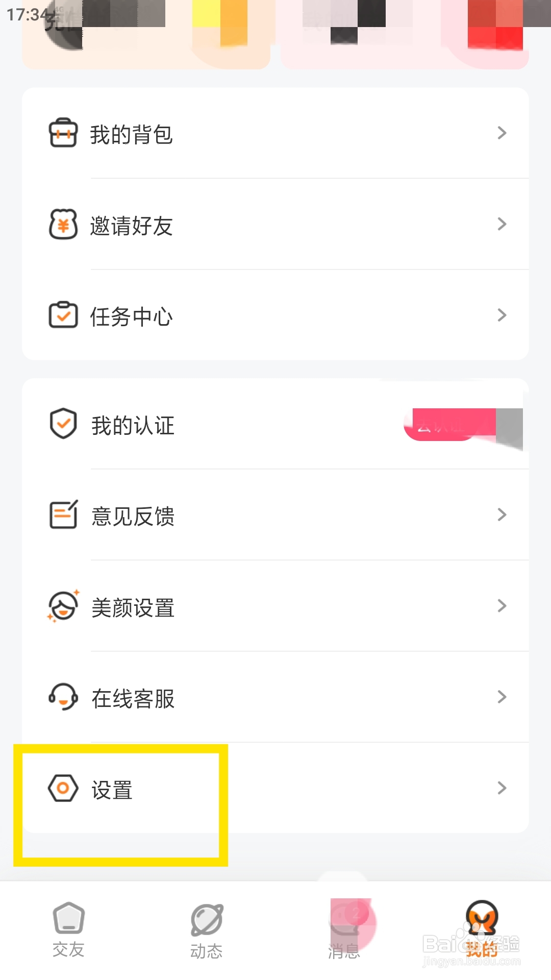The image size is (551, 980).
Task: Click the chevron beside 任务中心
Action: tap(502, 315)
